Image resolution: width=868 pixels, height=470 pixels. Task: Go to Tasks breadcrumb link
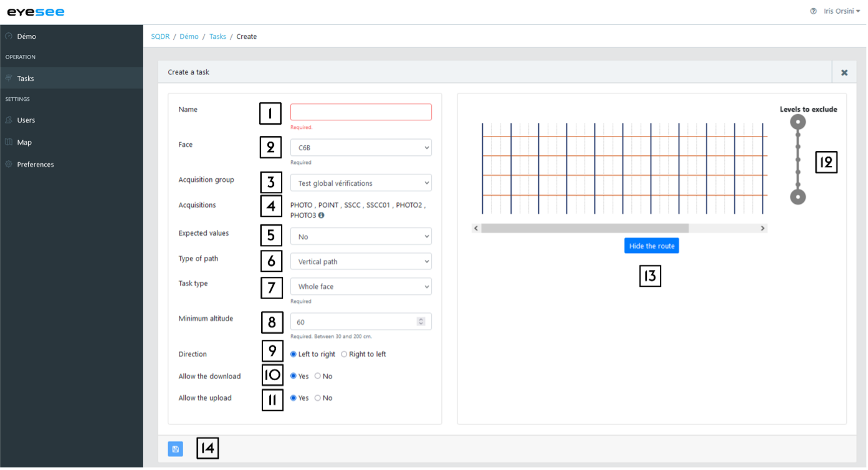pyautogui.click(x=217, y=37)
